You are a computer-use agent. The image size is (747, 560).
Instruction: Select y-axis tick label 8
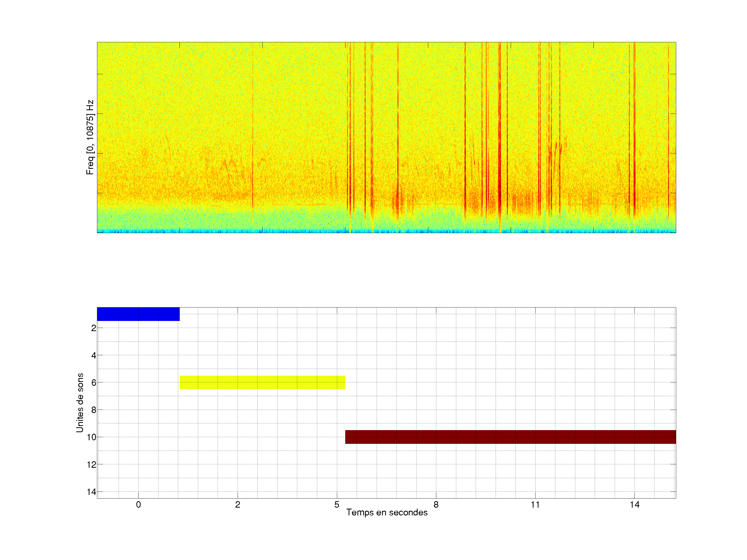(94, 410)
